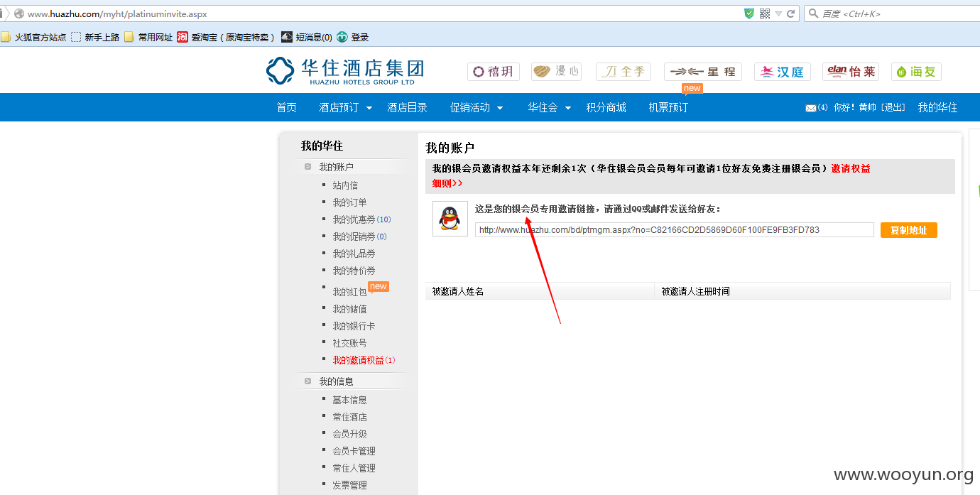This screenshot has height=495, width=980.
Task: Open the 全季 hotel brand logo
Action: tap(624, 72)
